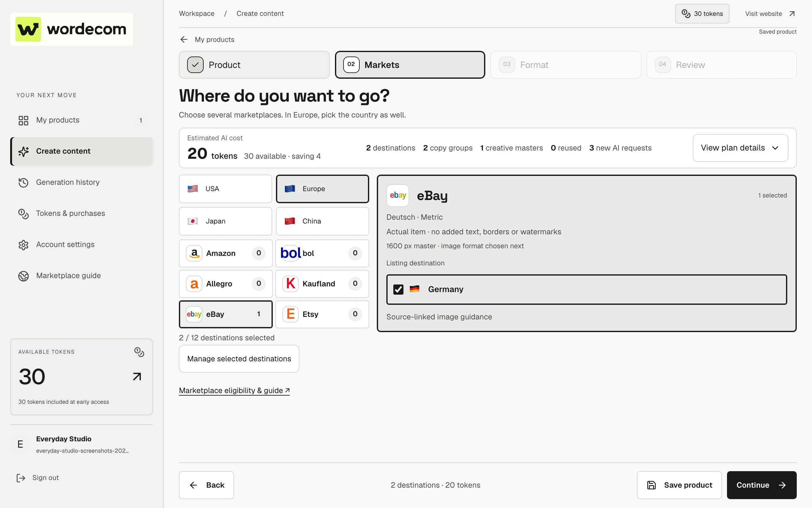Click the coins icon in Available Tokens card

(x=139, y=352)
